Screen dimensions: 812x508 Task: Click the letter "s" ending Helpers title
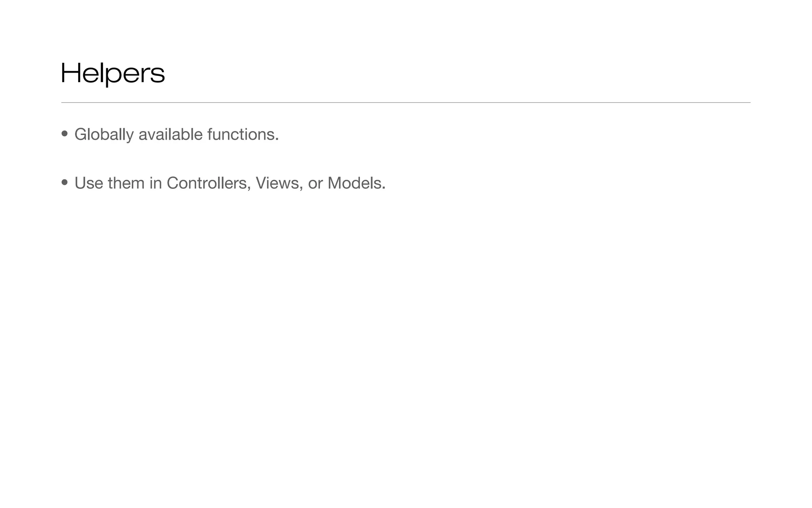(x=158, y=75)
